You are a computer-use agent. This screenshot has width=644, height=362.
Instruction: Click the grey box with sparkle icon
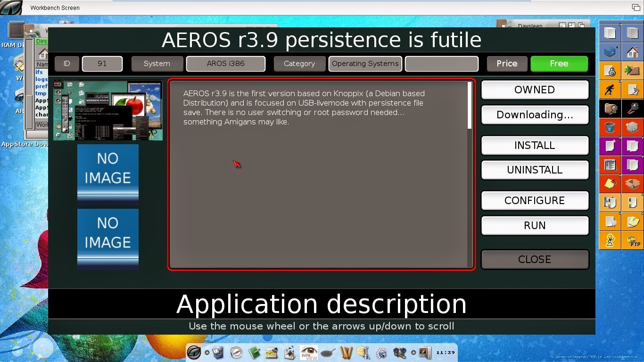click(633, 127)
